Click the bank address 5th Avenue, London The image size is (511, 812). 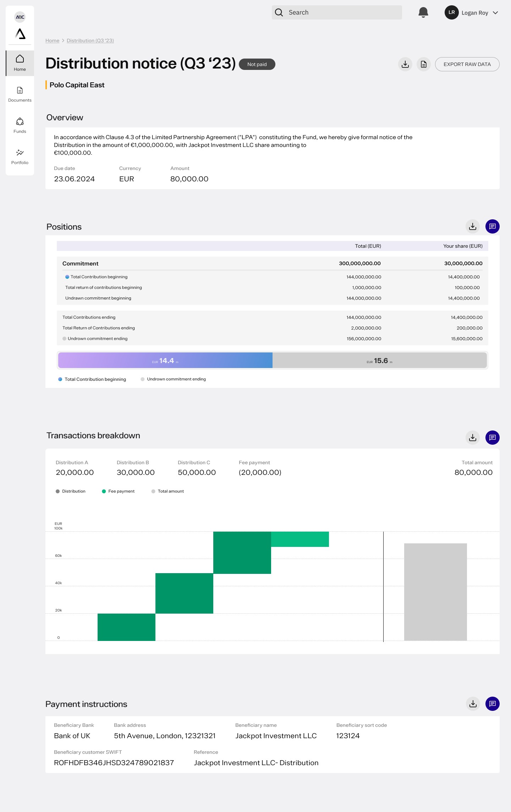(x=165, y=736)
